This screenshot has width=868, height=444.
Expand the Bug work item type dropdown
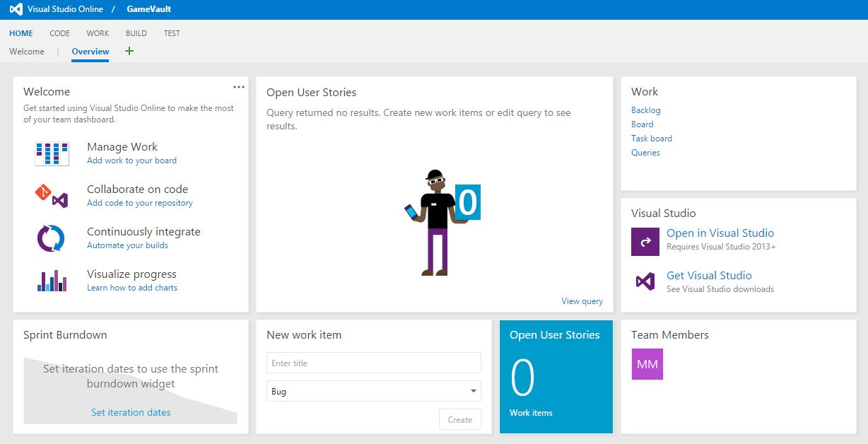point(473,391)
